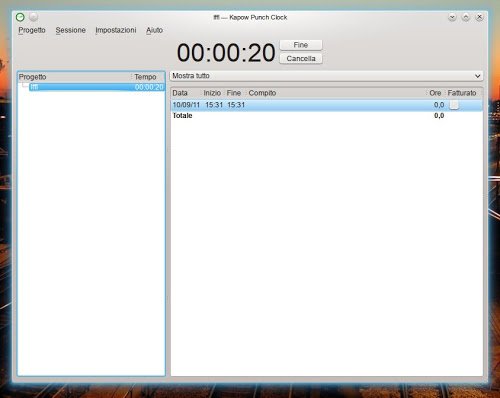Open the Impostazioni menu
Viewport: 500px width, 398px height.
tap(116, 30)
